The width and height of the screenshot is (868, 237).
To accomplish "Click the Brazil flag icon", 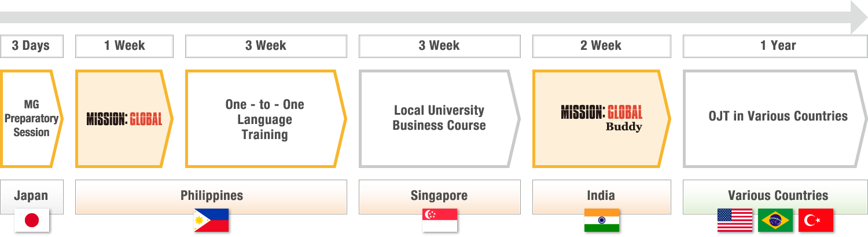I will pos(775,220).
